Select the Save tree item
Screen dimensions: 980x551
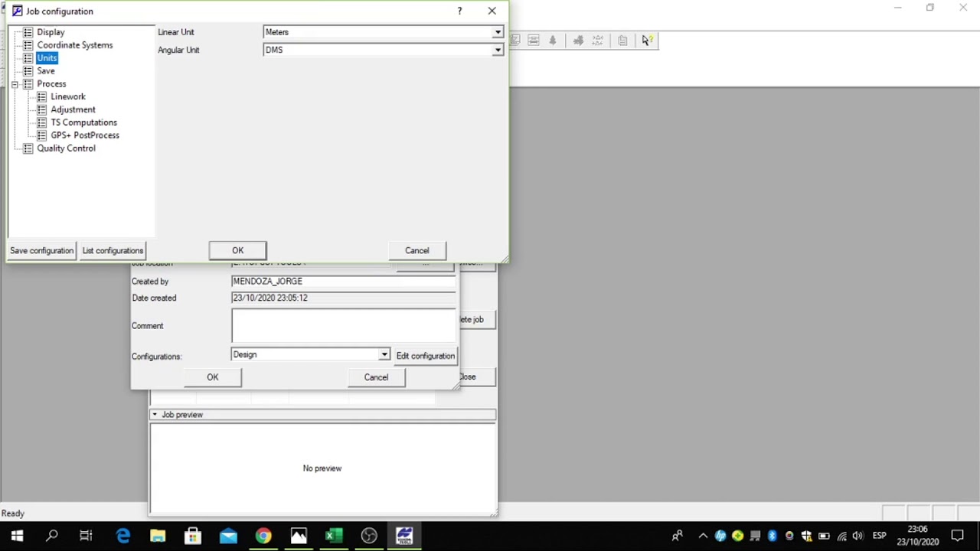coord(46,71)
